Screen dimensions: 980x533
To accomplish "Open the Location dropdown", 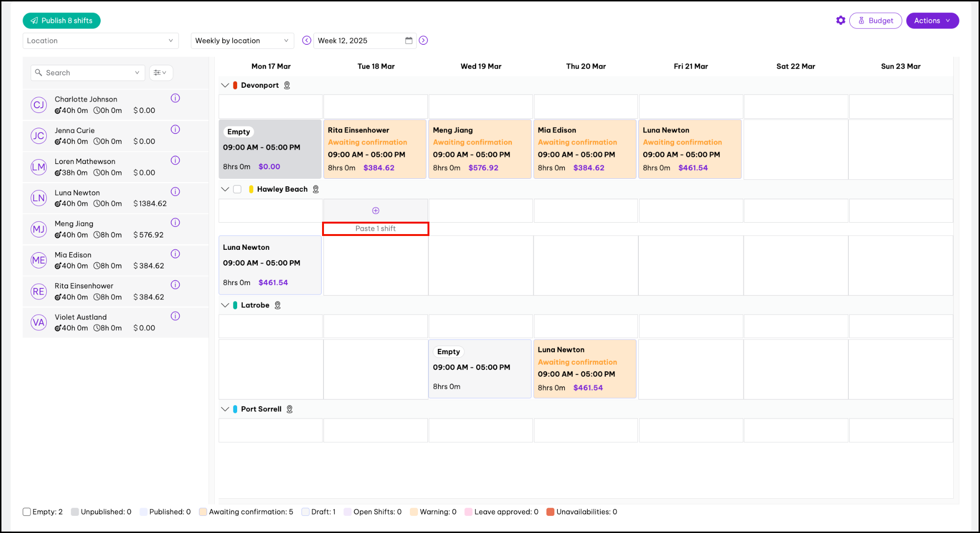I will coord(100,41).
